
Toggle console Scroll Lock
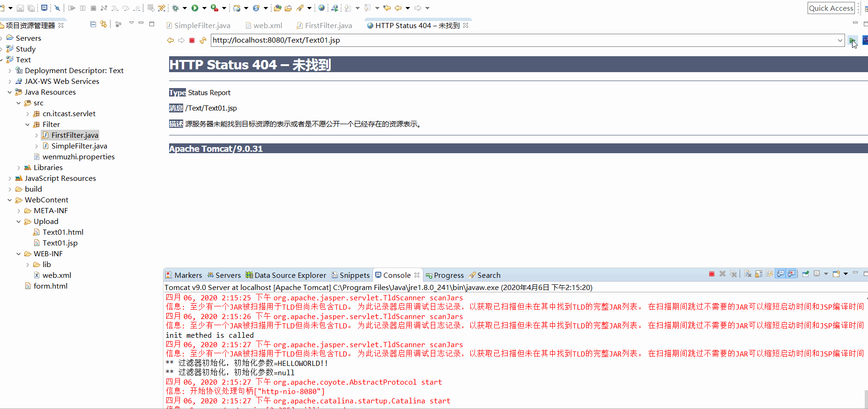[758, 274]
